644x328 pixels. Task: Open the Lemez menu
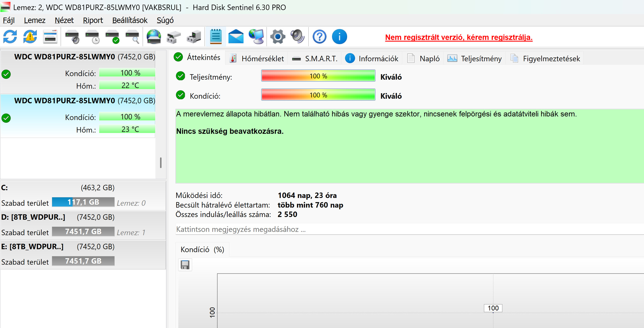35,20
